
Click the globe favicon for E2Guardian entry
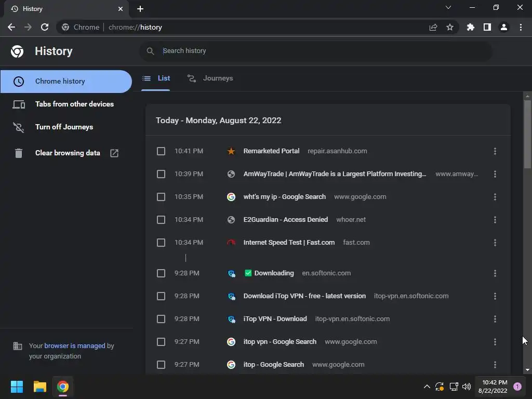pos(231,220)
